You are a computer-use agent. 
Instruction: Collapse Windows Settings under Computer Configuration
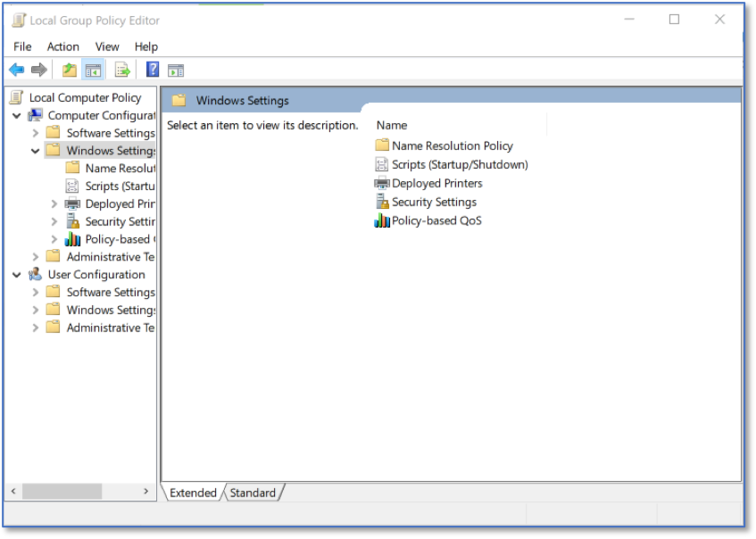click(x=35, y=151)
